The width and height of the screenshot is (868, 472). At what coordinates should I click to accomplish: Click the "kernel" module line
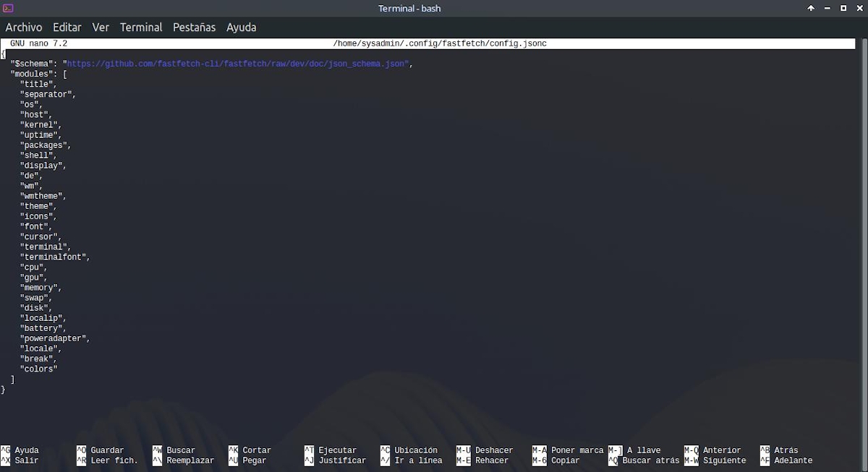click(41, 125)
